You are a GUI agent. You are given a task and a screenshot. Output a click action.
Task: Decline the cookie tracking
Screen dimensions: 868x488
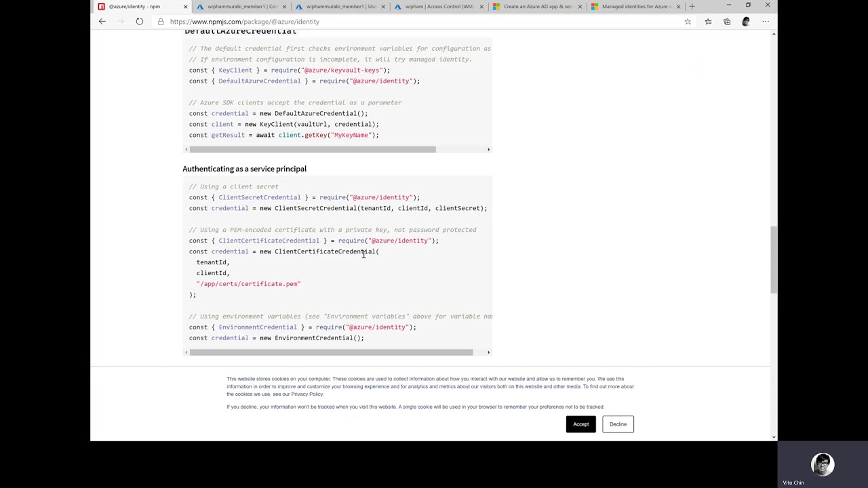tap(618, 424)
